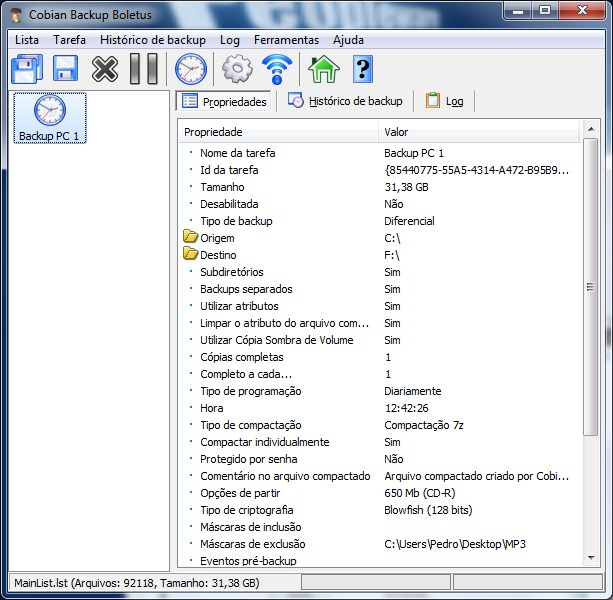Select the Utilizar atributos row
This screenshot has width=613, height=600.
point(380,306)
